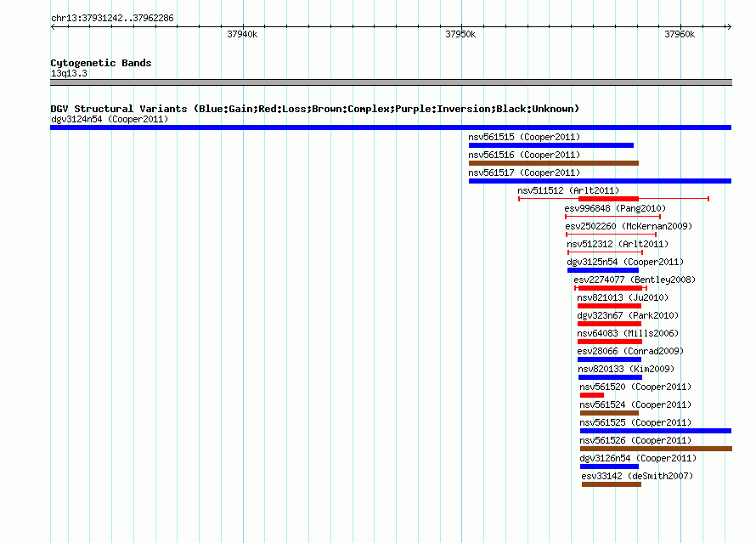Select the nsv561516 brown complex bar
756x543 pixels.
coord(554,163)
